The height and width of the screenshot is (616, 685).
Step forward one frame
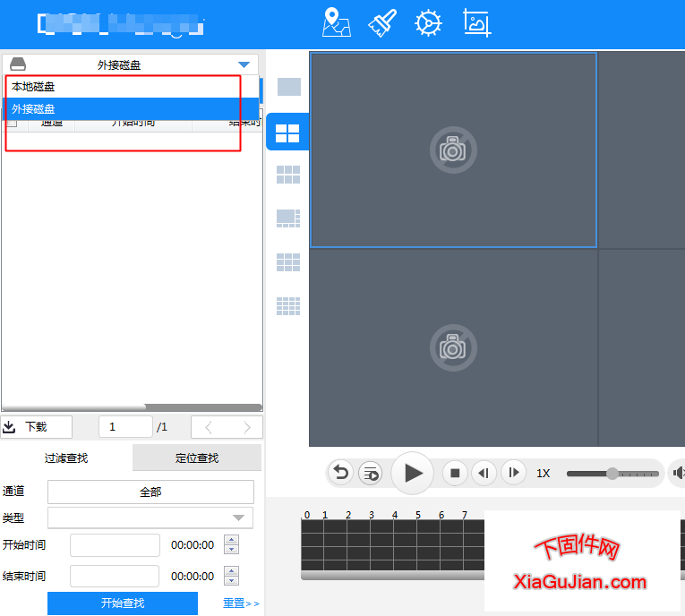coord(513,473)
